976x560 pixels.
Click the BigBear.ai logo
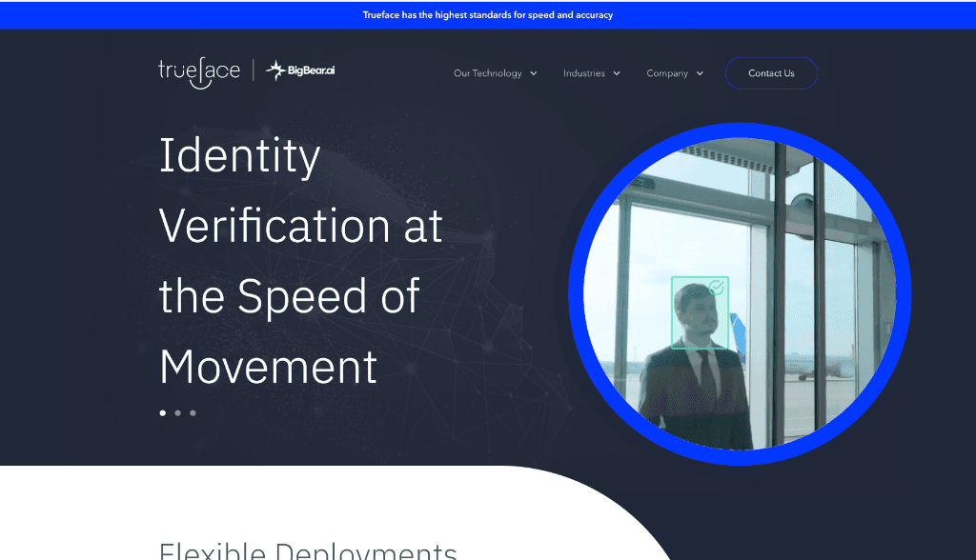(x=300, y=70)
